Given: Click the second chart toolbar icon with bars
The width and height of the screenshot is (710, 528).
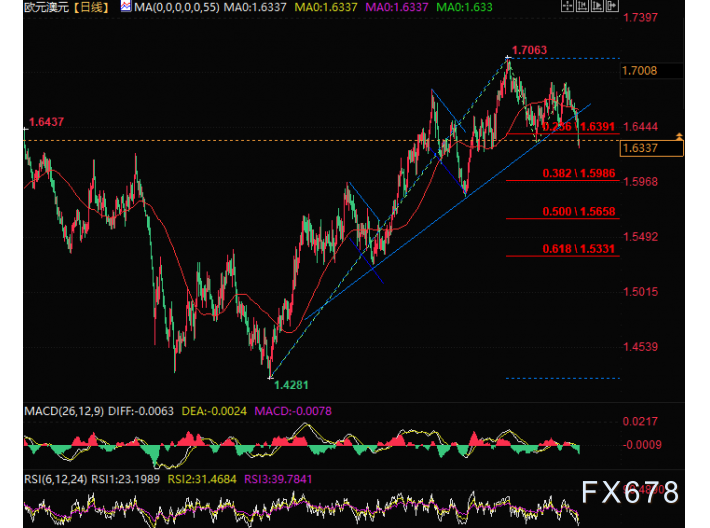Looking at the screenshot, I should pyautogui.click(x=582, y=6).
